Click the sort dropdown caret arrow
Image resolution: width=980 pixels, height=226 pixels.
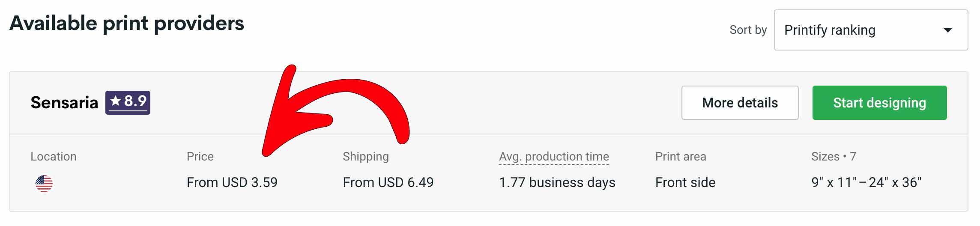coord(948,30)
